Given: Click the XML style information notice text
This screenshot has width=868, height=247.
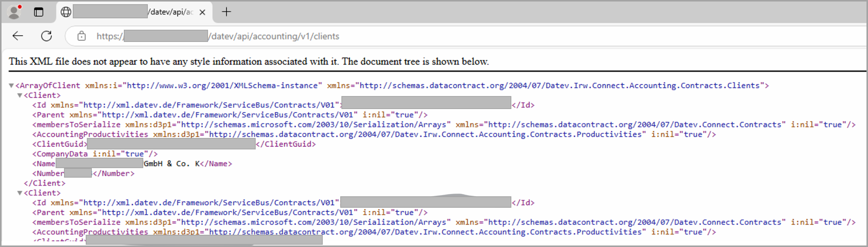Looking at the screenshot, I should (x=248, y=62).
